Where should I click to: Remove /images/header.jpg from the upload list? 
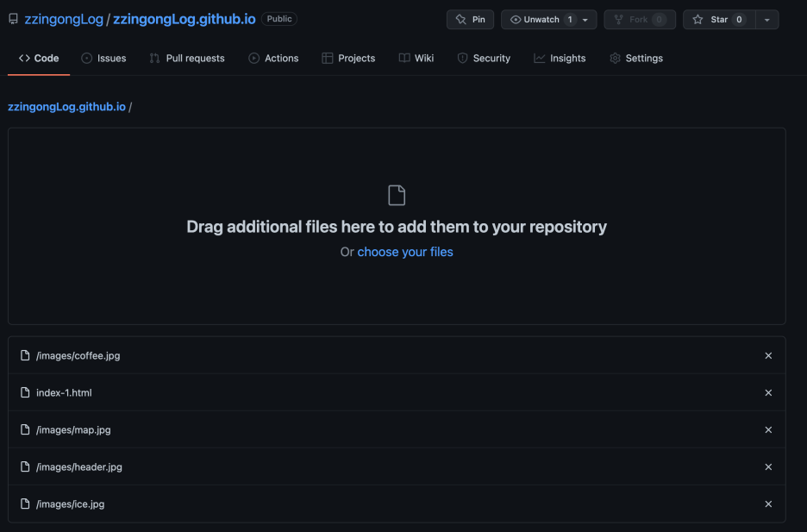click(x=768, y=466)
